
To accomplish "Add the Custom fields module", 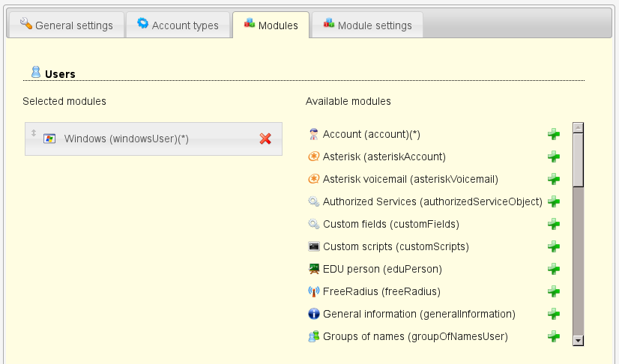I will tap(554, 224).
